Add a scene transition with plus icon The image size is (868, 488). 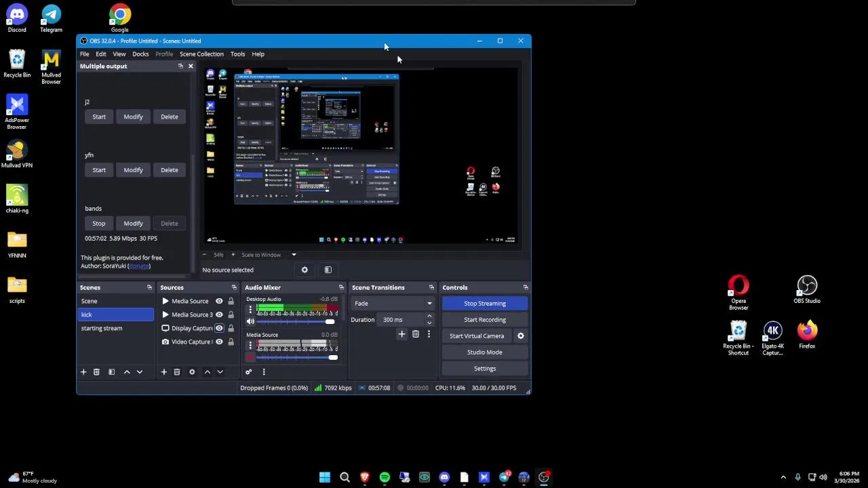pos(401,334)
